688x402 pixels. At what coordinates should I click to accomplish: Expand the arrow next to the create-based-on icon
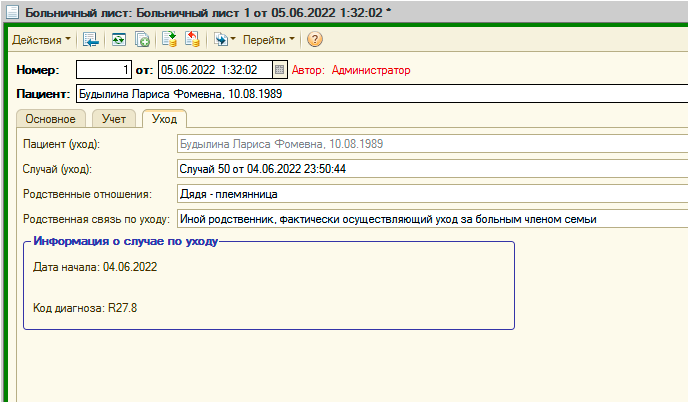[x=233, y=40]
